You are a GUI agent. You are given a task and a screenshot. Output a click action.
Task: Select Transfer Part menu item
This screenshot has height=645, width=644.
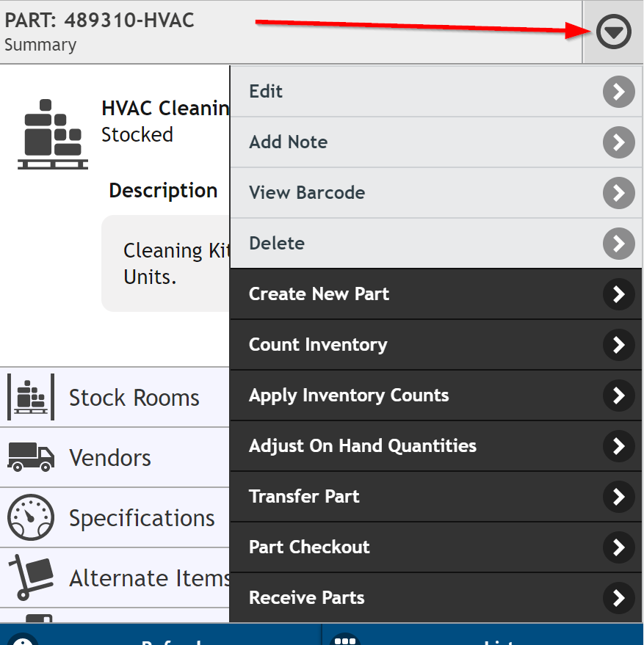[436, 497]
